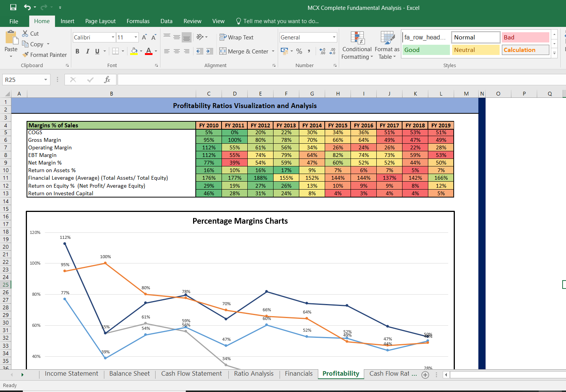Align cell text to the left
Image resolution: width=566 pixels, height=392 pixels.
pos(167,51)
